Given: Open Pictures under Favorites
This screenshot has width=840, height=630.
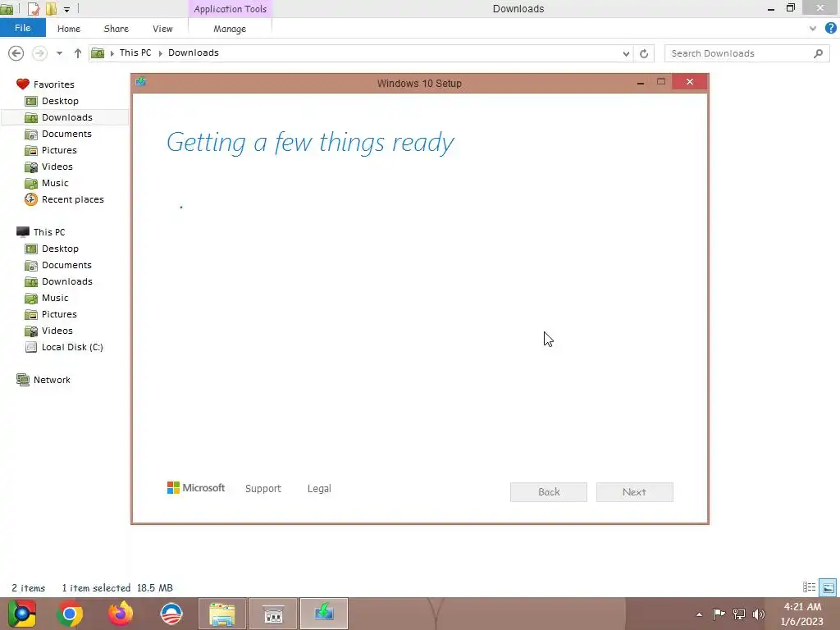Looking at the screenshot, I should point(59,151).
